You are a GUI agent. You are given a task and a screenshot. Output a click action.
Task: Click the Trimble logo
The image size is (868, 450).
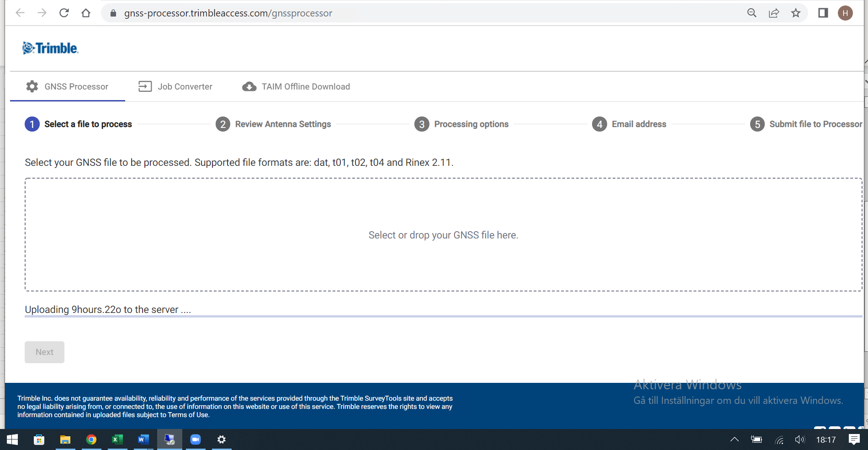(50, 48)
